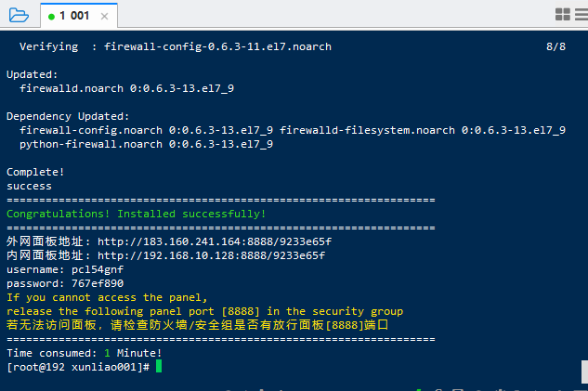The width and height of the screenshot is (588, 391).
Task: Click the tile sessions grid icon
Action: (x=562, y=14)
